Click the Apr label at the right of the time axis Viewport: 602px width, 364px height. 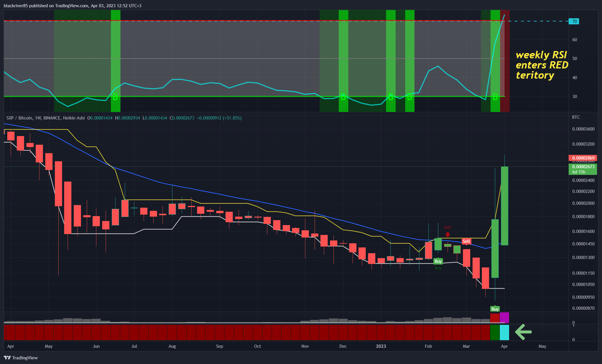click(504, 346)
